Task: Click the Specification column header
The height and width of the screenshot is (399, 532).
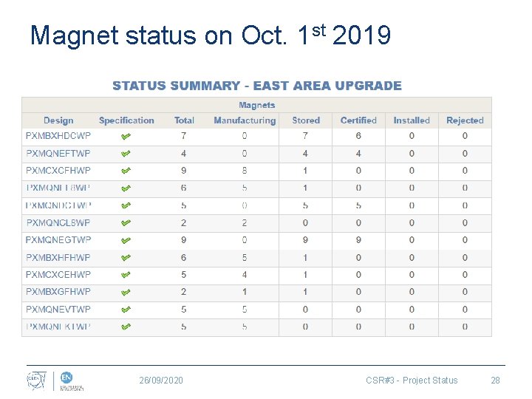Action: point(126,120)
